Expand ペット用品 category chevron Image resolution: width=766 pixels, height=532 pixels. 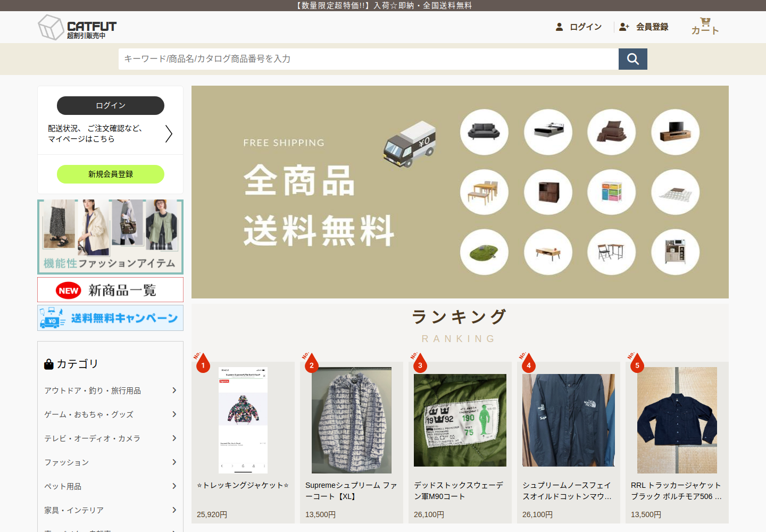174,486
